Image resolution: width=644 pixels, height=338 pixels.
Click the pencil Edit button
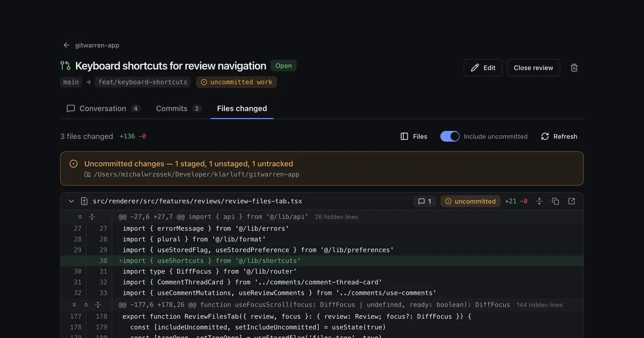483,68
